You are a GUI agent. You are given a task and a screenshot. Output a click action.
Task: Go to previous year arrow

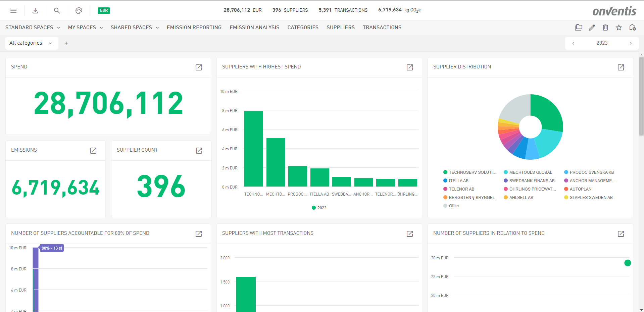pos(573,43)
